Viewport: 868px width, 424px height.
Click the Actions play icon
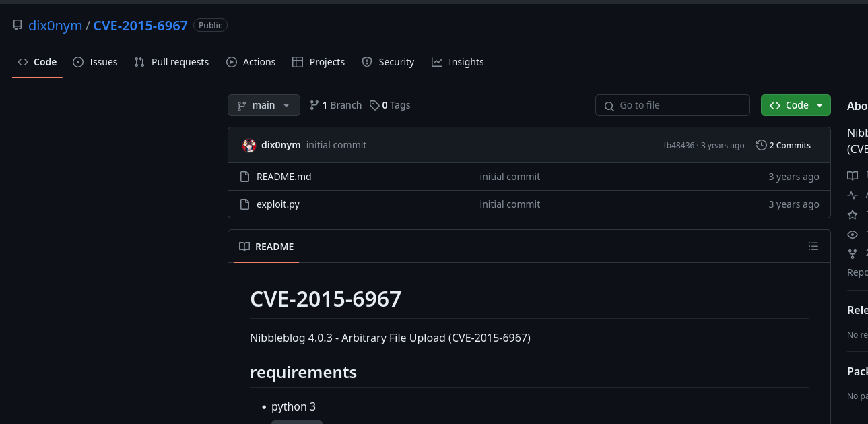pos(232,62)
